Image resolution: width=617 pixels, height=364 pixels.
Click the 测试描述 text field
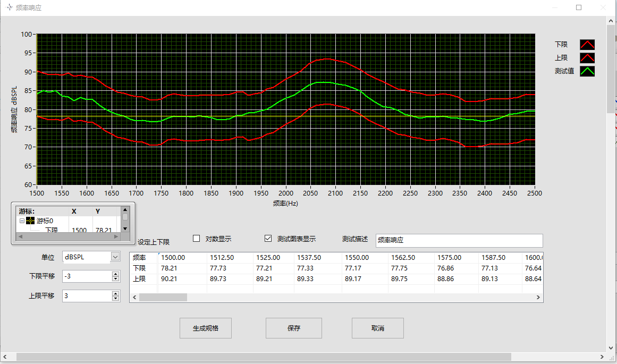click(x=459, y=240)
